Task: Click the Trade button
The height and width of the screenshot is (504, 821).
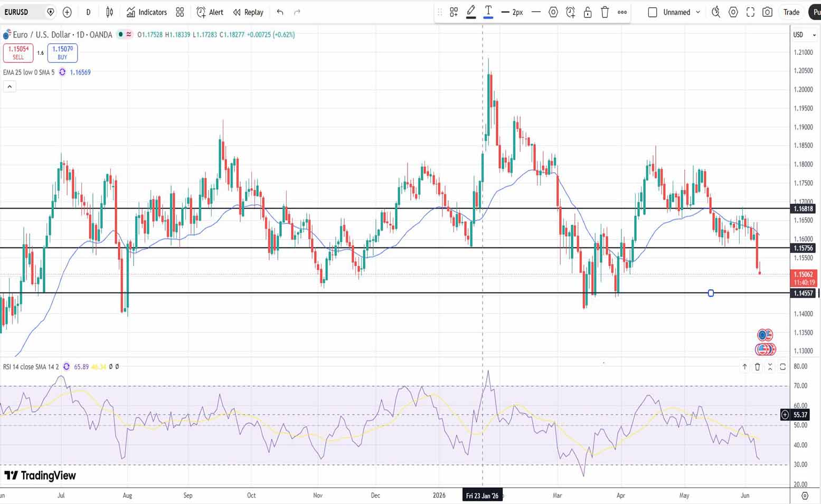Action: pos(791,12)
